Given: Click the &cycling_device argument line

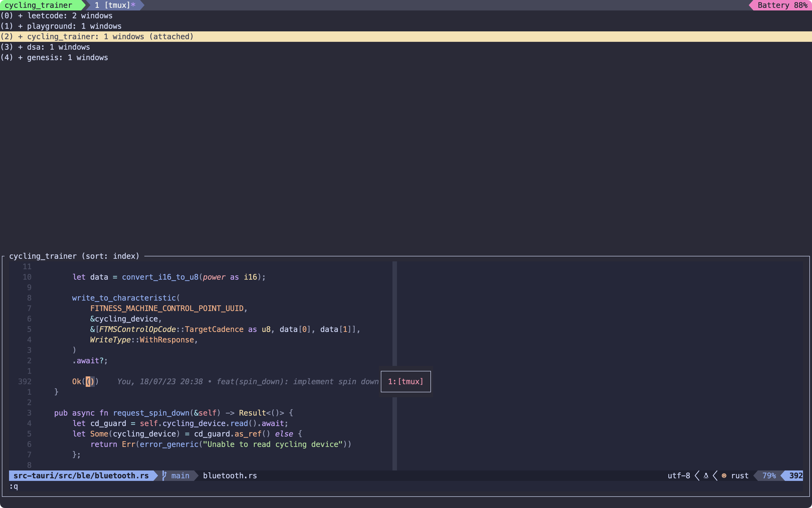Looking at the screenshot, I should (126, 318).
